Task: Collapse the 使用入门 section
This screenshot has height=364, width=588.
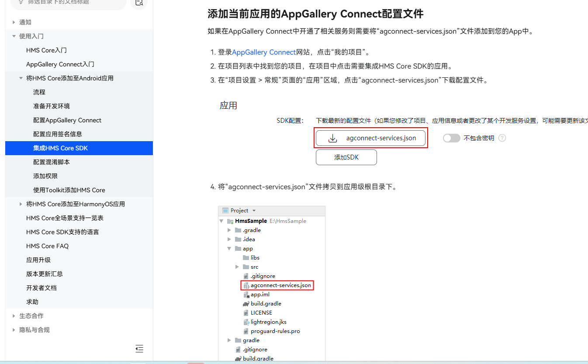Action: tap(14, 36)
